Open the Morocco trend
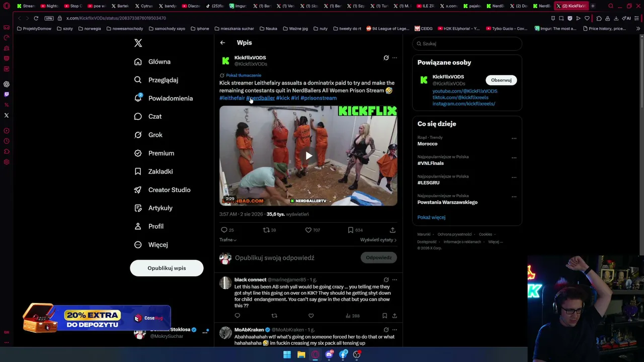 click(x=427, y=144)
